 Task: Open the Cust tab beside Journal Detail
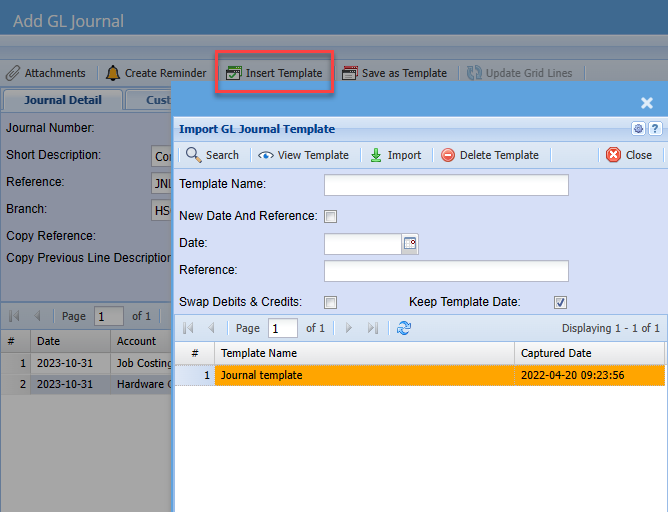click(x=149, y=100)
